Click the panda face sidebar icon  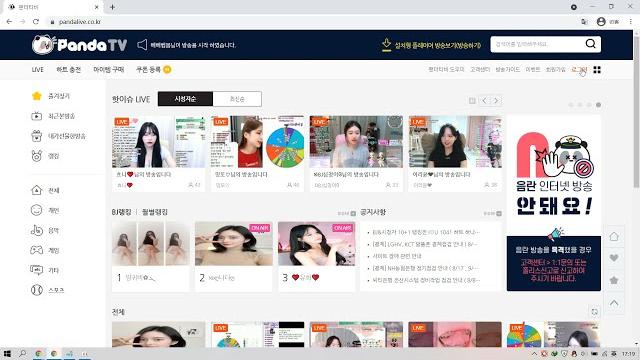point(37,156)
